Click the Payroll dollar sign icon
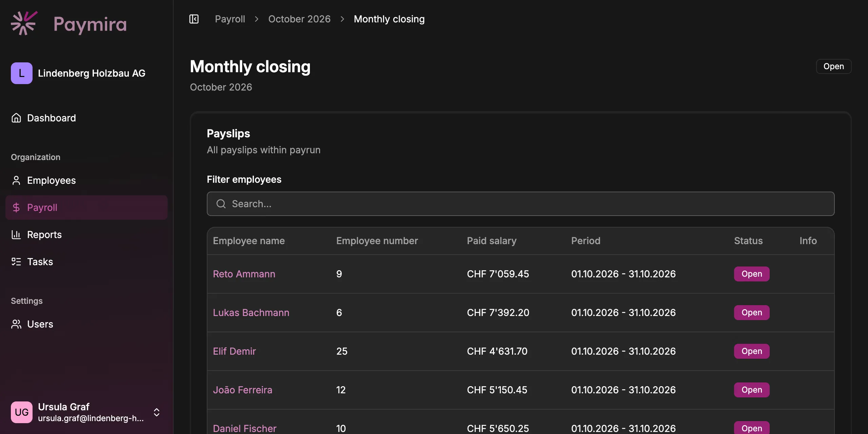The width and height of the screenshot is (868, 434). click(x=16, y=208)
